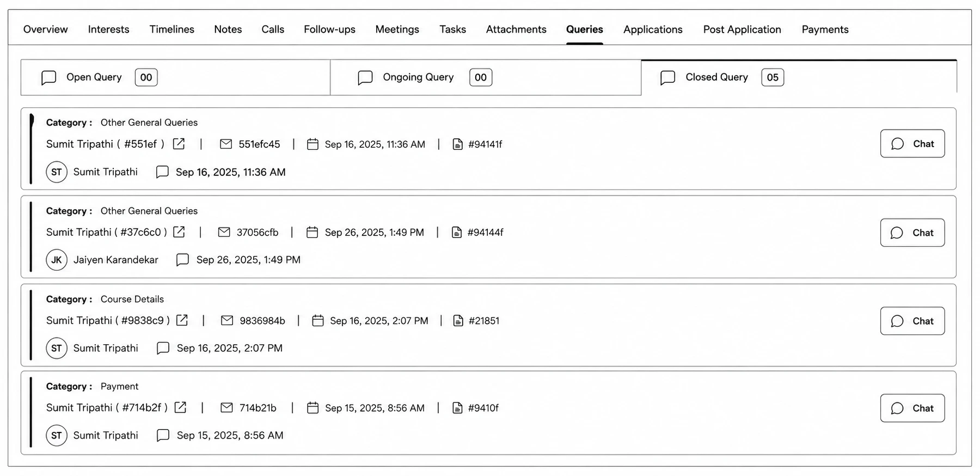
Task: Click comment icon beside Sep 16, 2025, 2:07 PM
Action: click(163, 348)
